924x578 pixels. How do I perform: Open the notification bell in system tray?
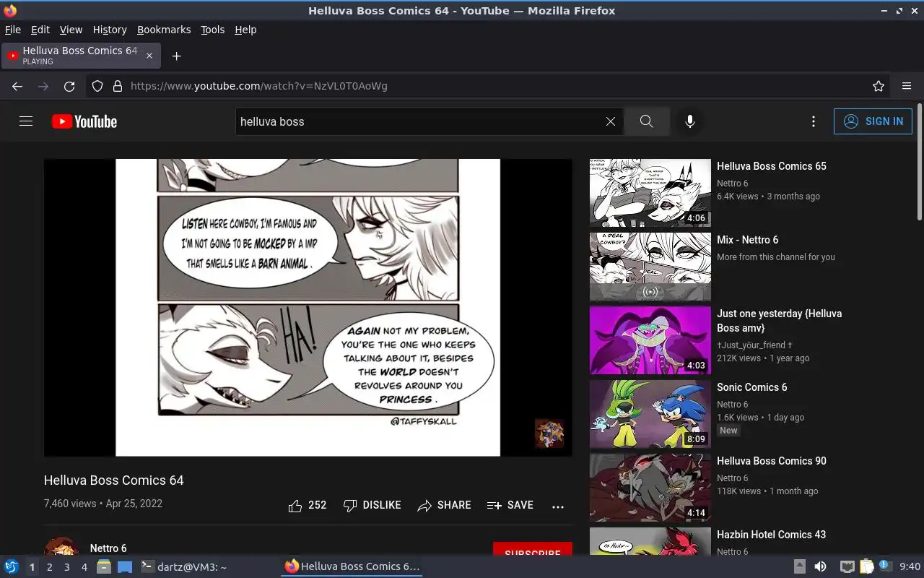tap(885, 566)
